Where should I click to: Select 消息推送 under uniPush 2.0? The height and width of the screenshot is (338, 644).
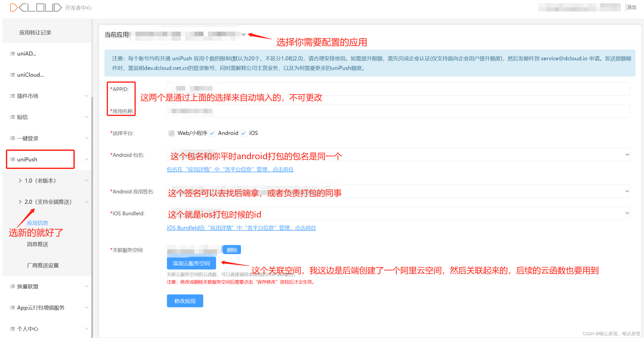pyautogui.click(x=37, y=244)
